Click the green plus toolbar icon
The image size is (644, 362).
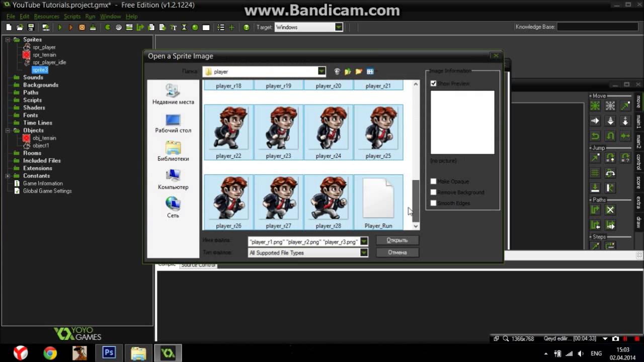[232, 28]
